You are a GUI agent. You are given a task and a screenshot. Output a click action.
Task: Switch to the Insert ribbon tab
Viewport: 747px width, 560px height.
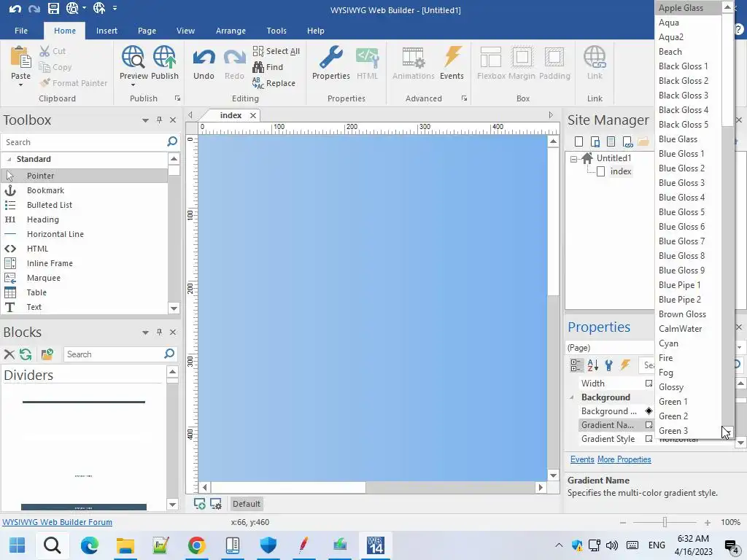[107, 31]
